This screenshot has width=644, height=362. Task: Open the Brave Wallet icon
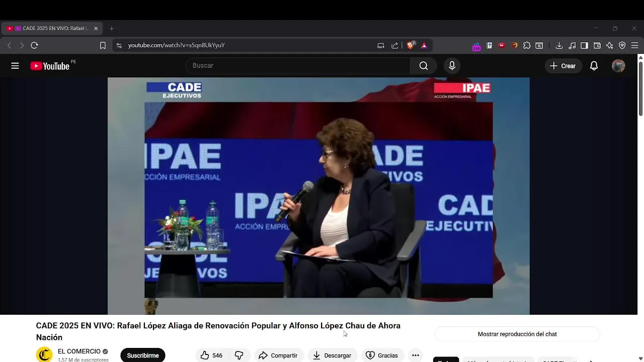[x=597, y=45]
